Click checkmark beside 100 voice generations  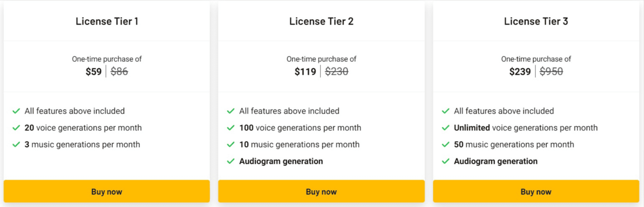click(x=231, y=128)
